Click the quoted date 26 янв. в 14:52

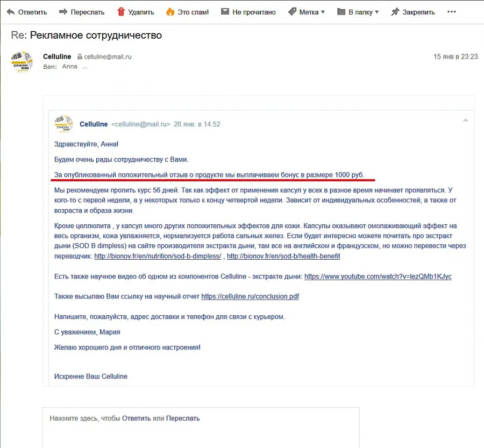197,124
